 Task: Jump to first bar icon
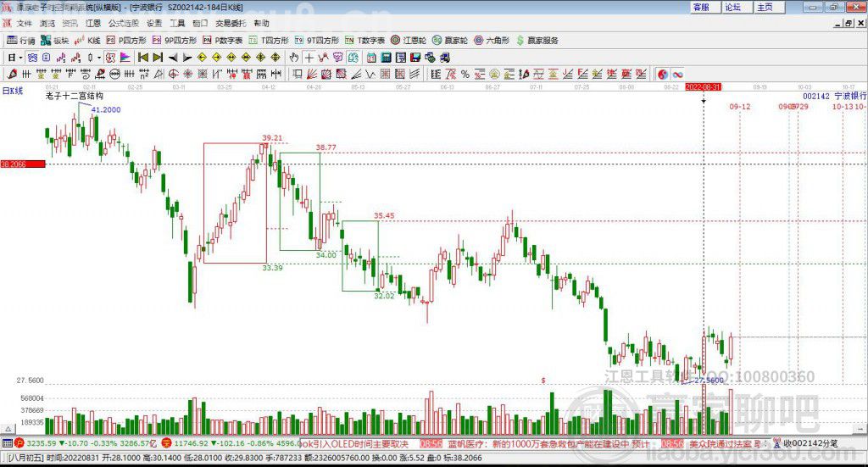point(142,58)
